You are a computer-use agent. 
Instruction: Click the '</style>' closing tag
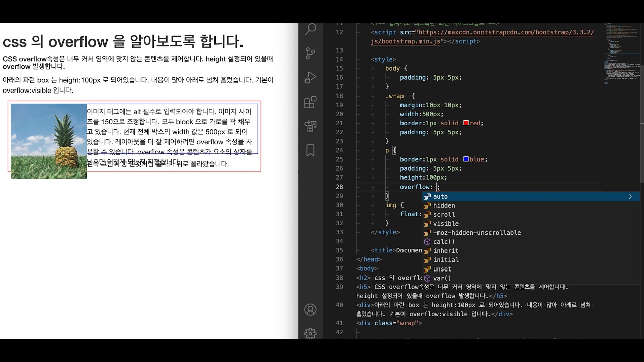pos(385,232)
